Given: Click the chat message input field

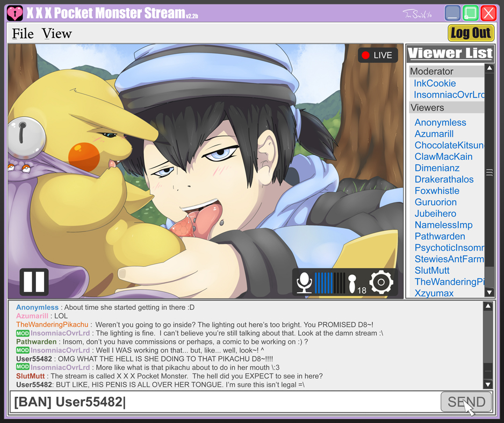Looking at the screenshot, I should [x=225, y=402].
